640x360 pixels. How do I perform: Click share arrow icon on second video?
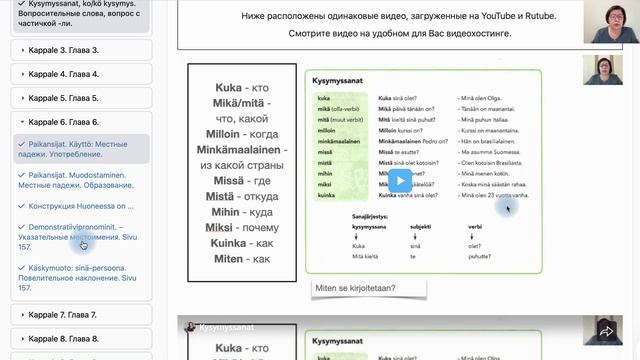(x=606, y=331)
